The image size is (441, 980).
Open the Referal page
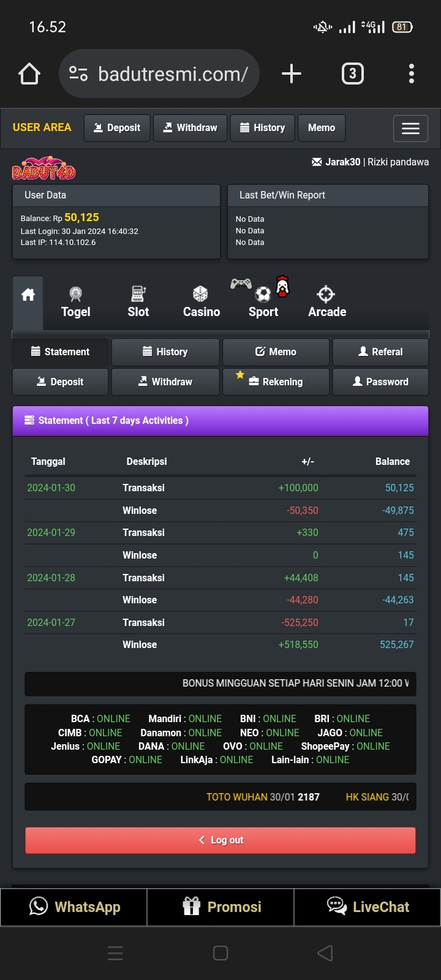point(380,352)
